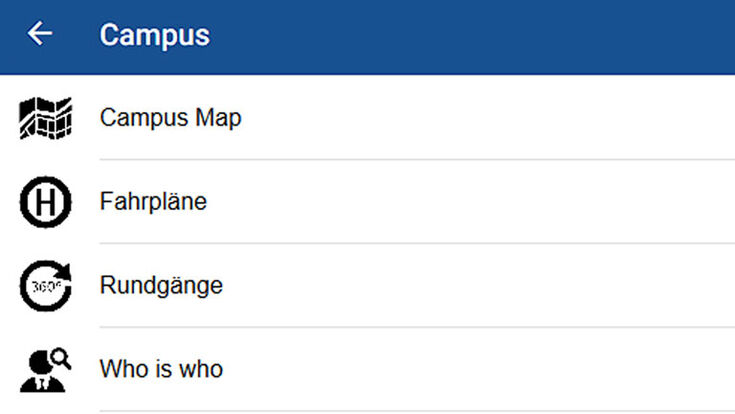
Task: Tap the circled H bus stop icon
Action: pyautogui.click(x=45, y=202)
